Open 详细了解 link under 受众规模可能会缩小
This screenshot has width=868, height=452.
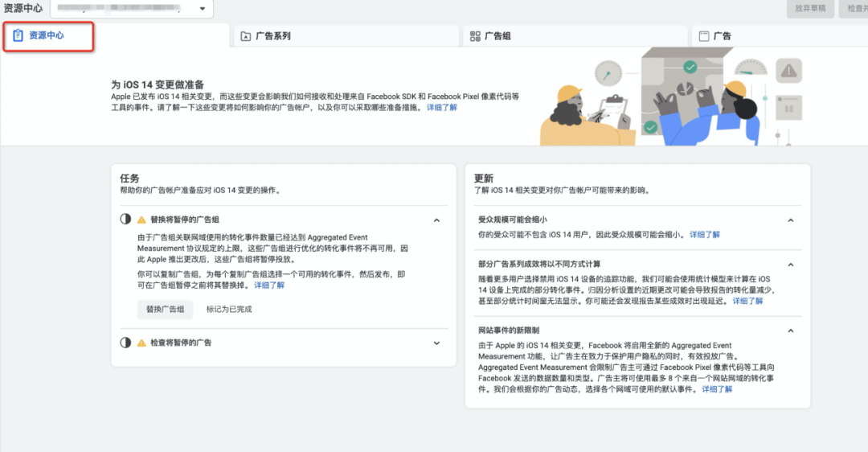(x=705, y=235)
